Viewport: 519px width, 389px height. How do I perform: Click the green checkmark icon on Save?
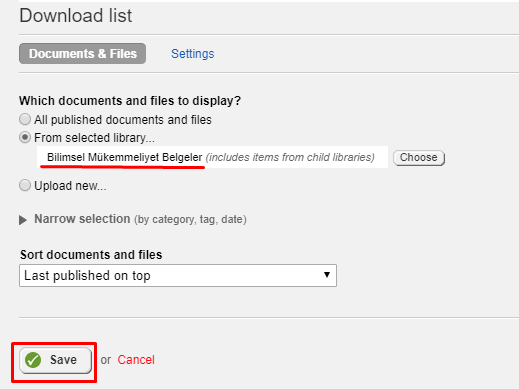pos(33,360)
